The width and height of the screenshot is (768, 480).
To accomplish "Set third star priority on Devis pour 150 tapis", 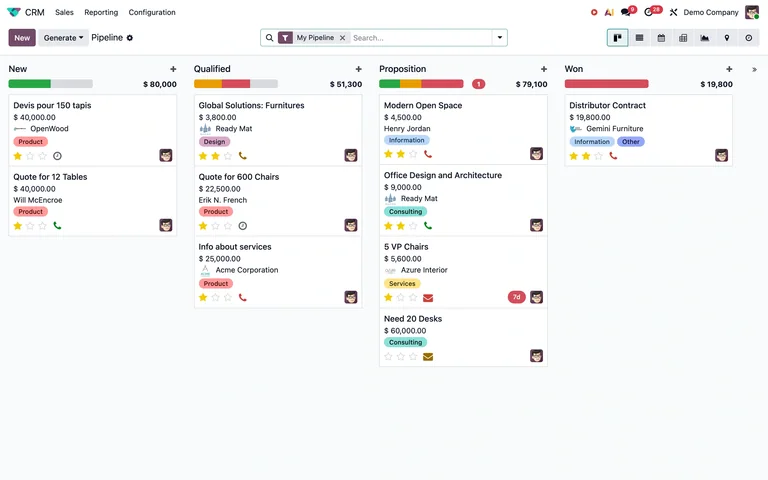I will pyautogui.click(x=43, y=156).
